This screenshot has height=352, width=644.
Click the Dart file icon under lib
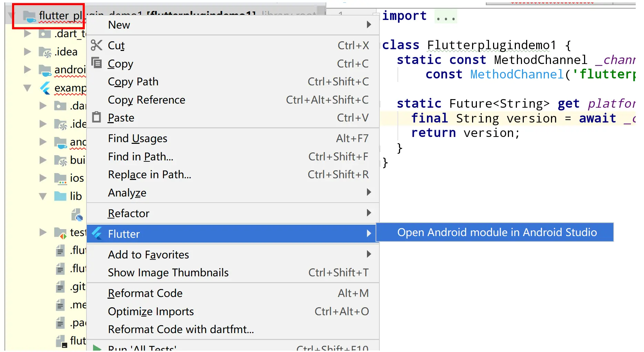pos(77,214)
